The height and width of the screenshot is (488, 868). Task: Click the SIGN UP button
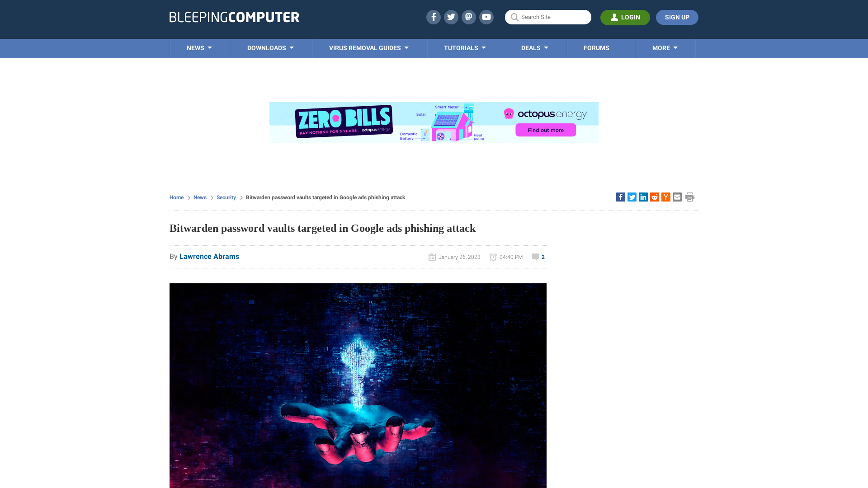(677, 17)
